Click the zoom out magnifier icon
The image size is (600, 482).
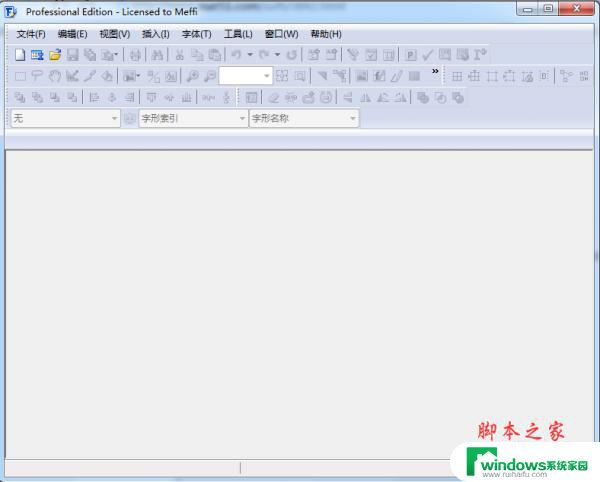click(210, 76)
